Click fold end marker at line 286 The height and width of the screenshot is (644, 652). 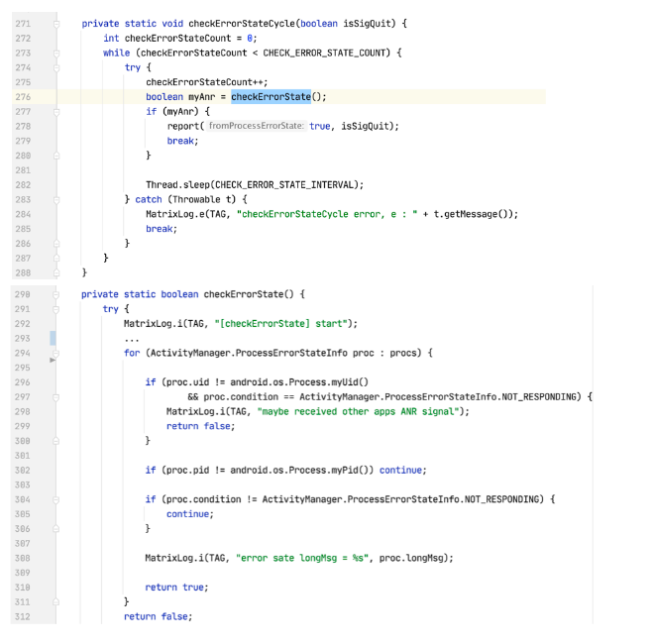[x=56, y=244]
